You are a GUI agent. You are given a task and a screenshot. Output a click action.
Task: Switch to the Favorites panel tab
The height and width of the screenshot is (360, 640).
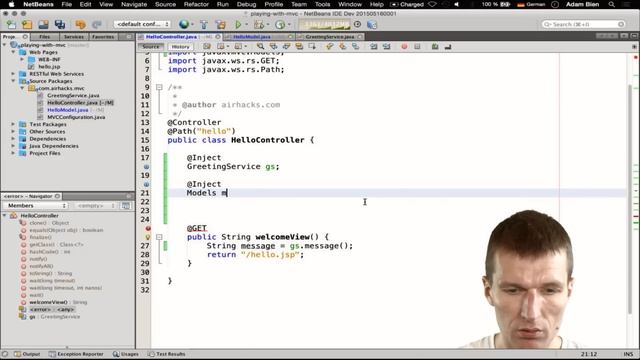tap(103, 37)
